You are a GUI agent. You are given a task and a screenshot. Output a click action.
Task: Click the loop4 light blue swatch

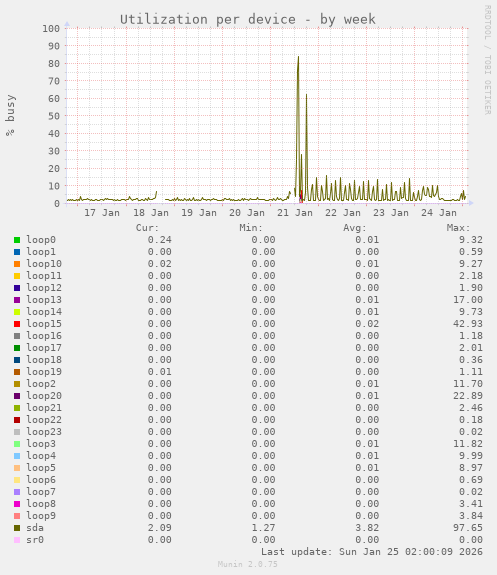click(x=17, y=456)
